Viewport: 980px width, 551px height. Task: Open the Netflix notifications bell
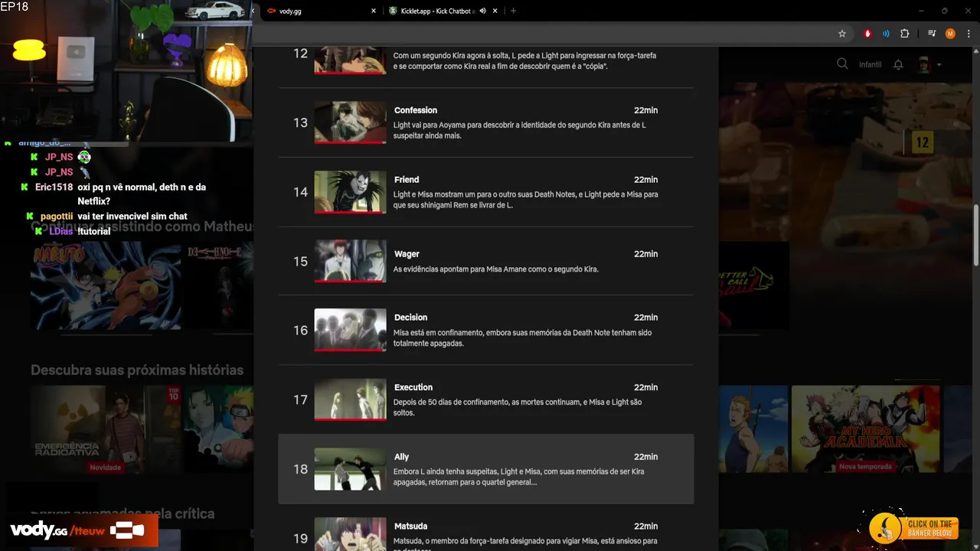898,64
